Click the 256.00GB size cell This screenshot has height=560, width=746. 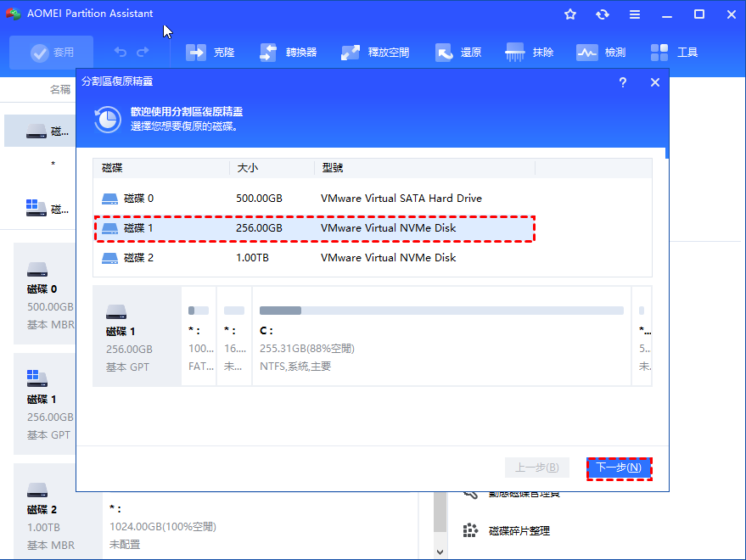pos(260,228)
